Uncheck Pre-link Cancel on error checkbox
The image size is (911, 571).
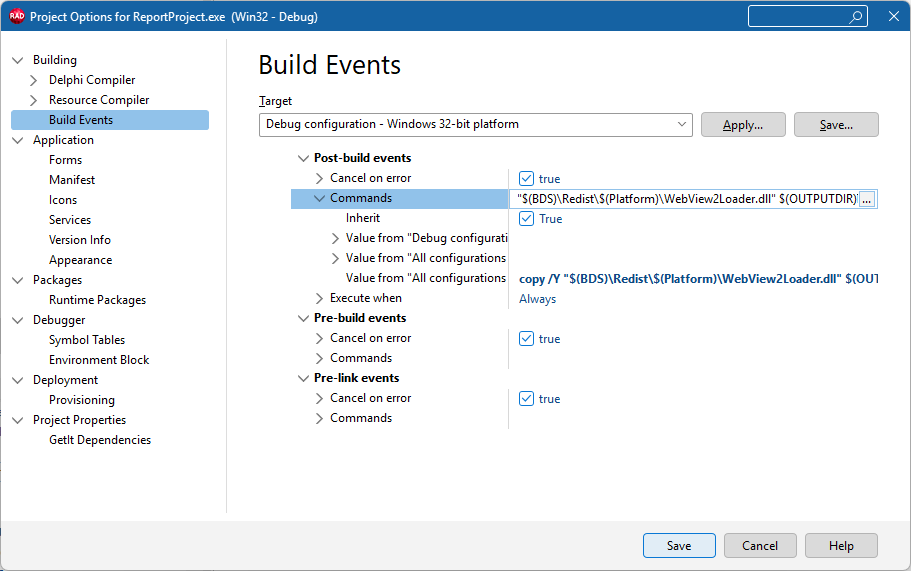point(526,398)
